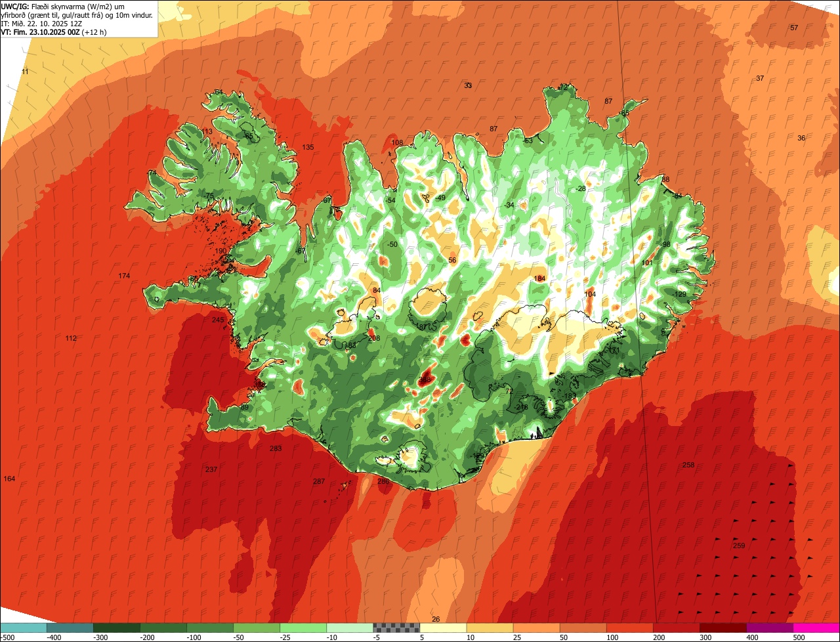Click the flux value 84 in the western highlands
The image size is (840, 642).
pos(376,290)
